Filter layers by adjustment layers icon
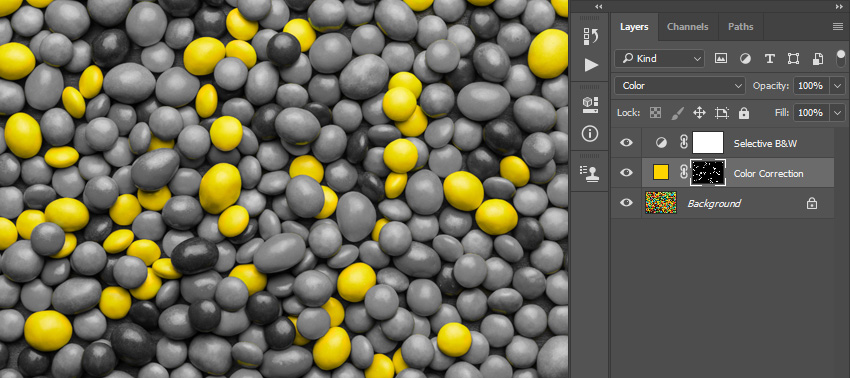The height and width of the screenshot is (378, 850). click(x=745, y=59)
